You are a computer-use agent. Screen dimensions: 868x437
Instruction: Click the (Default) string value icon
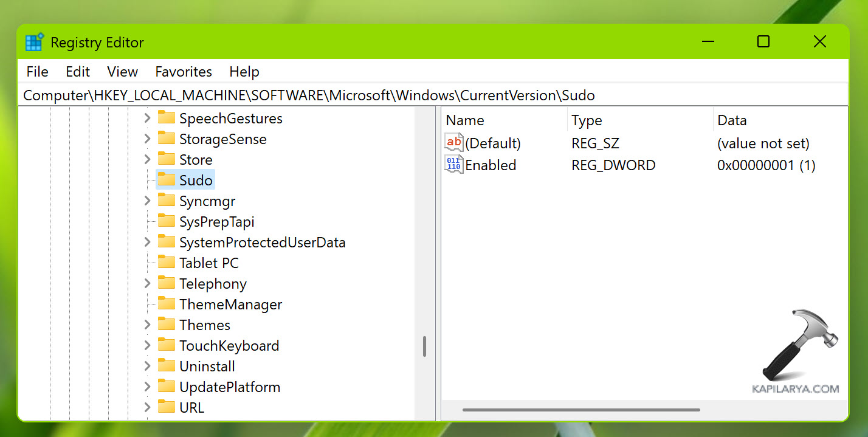(x=453, y=143)
